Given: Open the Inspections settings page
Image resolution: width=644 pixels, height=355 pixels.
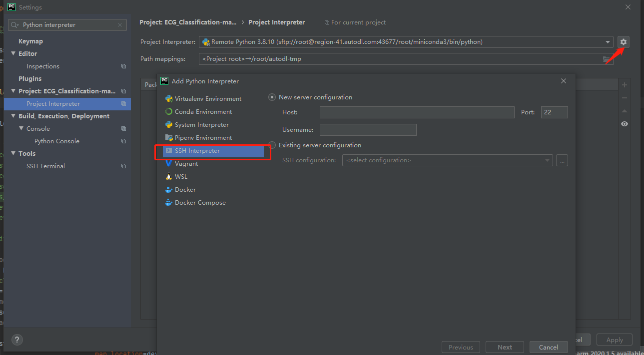Looking at the screenshot, I should (x=43, y=66).
